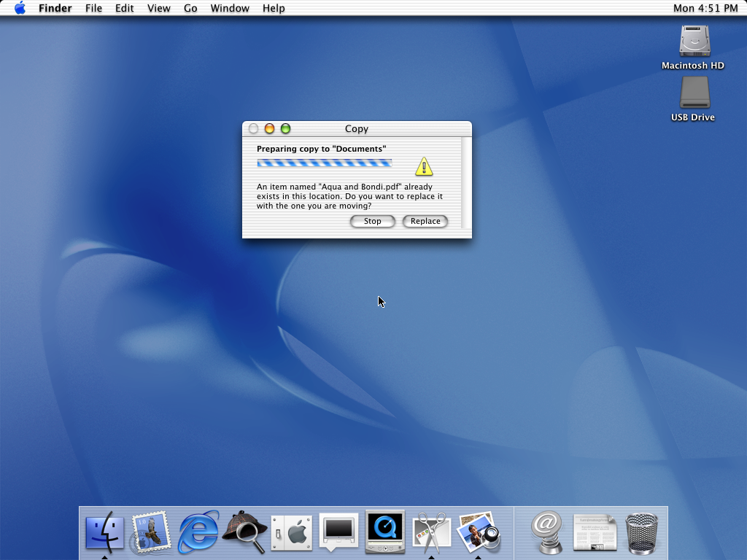Open Finder from the Dock
Image resolution: width=747 pixels, height=560 pixels.
(x=105, y=532)
